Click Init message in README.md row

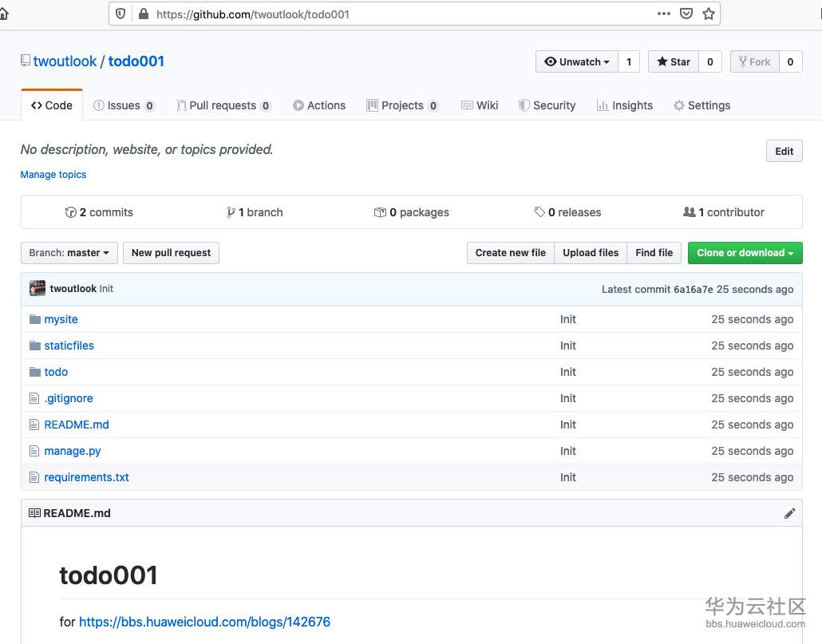pyautogui.click(x=567, y=425)
